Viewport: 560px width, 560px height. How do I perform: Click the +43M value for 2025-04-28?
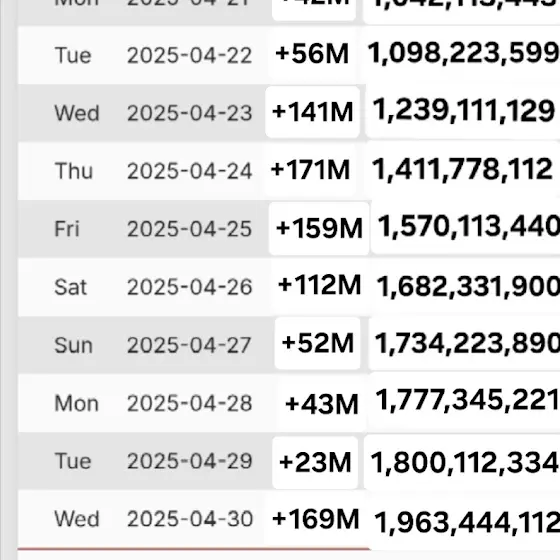pyautogui.click(x=321, y=404)
